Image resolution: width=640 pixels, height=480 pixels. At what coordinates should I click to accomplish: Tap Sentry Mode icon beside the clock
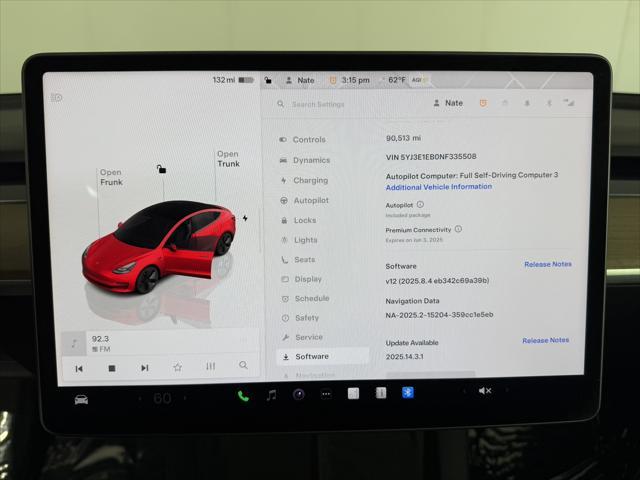333,80
